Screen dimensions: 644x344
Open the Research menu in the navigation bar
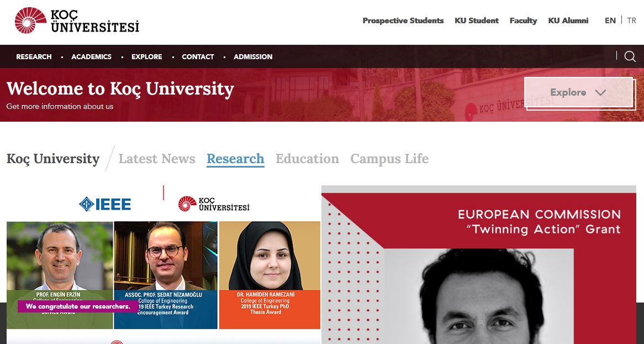pos(34,57)
